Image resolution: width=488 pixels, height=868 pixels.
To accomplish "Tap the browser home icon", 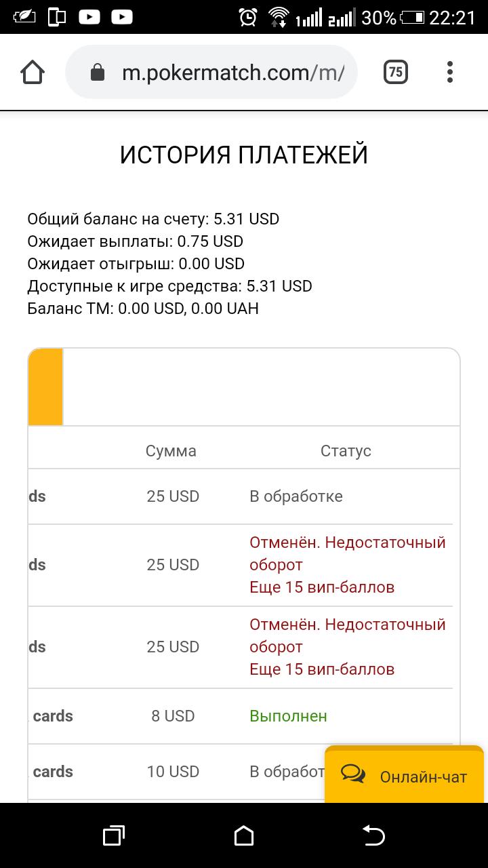I will tap(33, 72).
